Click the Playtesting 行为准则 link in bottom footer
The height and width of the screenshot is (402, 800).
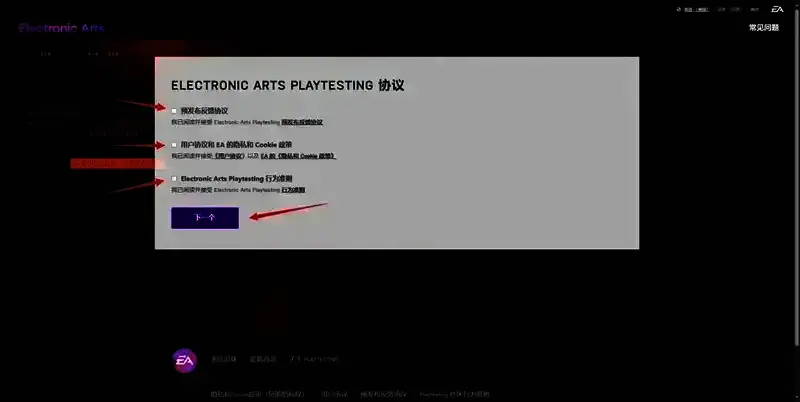click(x=455, y=394)
